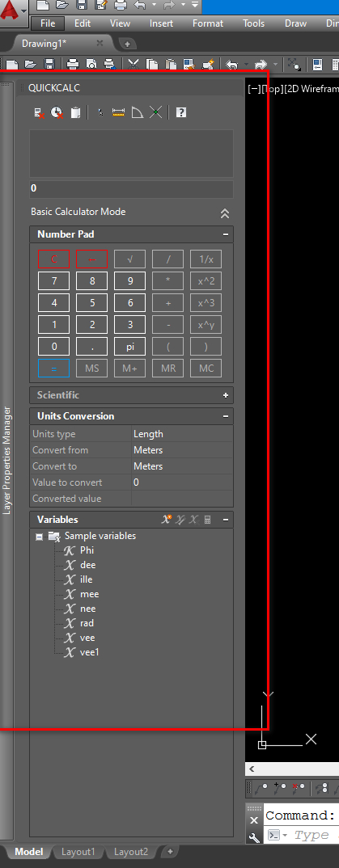Click the Customize wrench icon by command line
339x868 pixels.
click(x=254, y=837)
